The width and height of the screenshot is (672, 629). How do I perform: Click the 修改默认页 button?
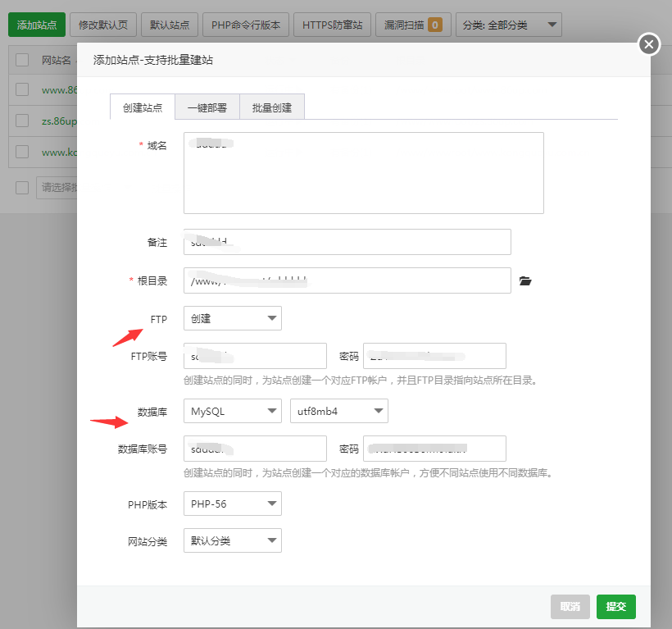103,25
